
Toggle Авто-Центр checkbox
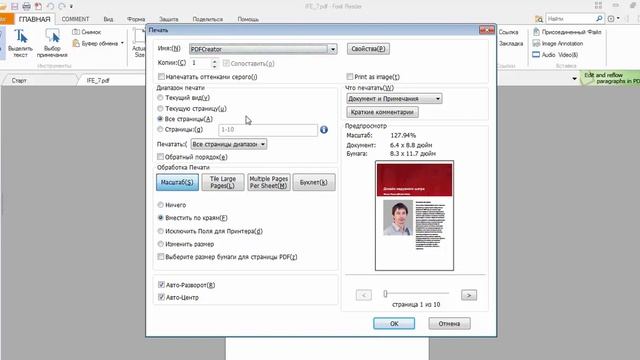pos(161,297)
